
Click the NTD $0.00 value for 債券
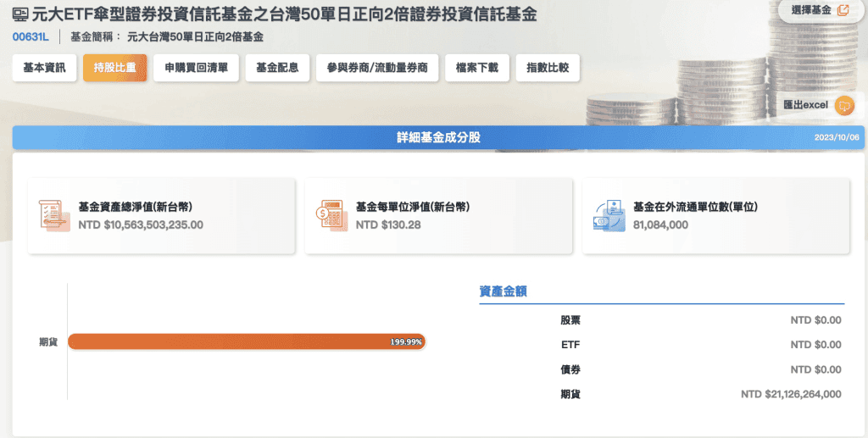(x=816, y=369)
